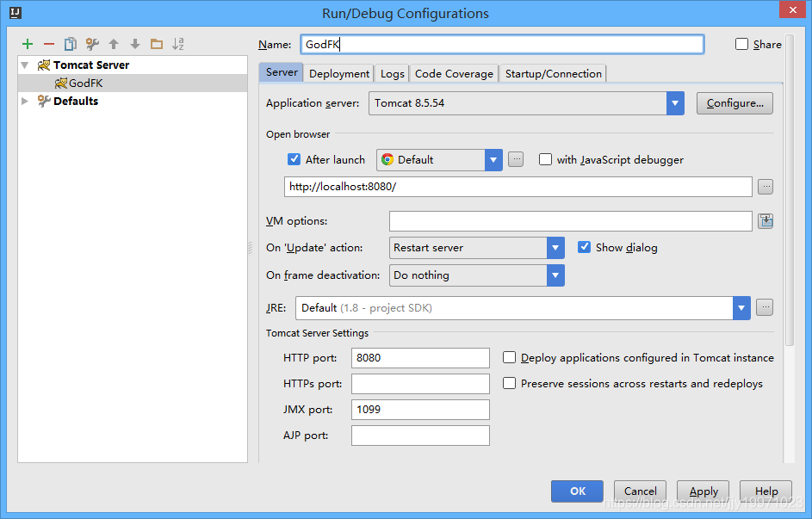Enable with JavaScript debugger checkbox

coord(545,159)
